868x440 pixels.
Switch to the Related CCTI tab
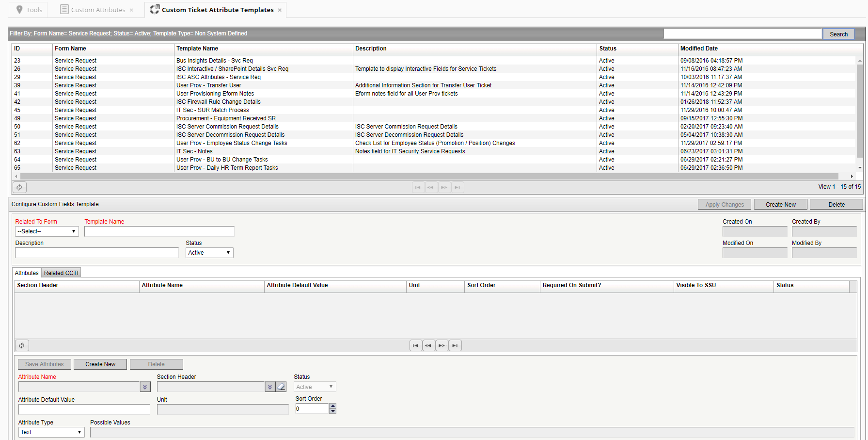[61, 272]
